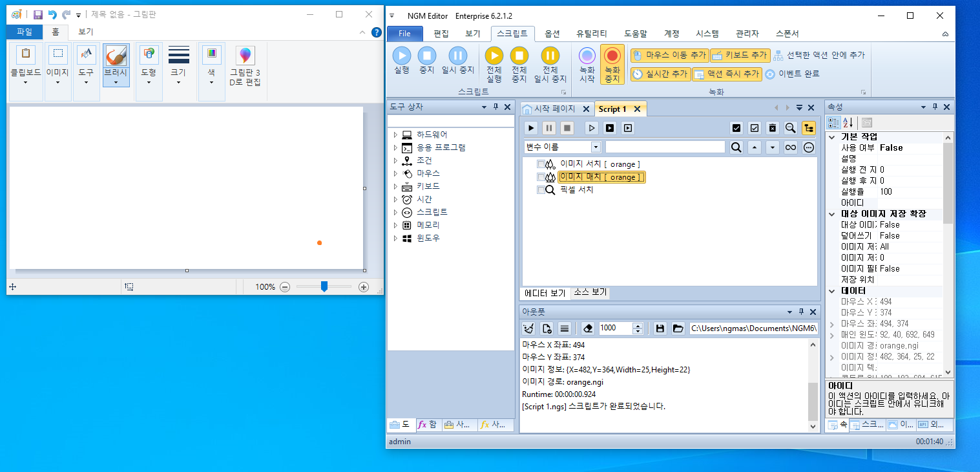The height and width of the screenshot is (472, 980).
Task: Click Paint zoom in plus button
Action: tap(364, 286)
